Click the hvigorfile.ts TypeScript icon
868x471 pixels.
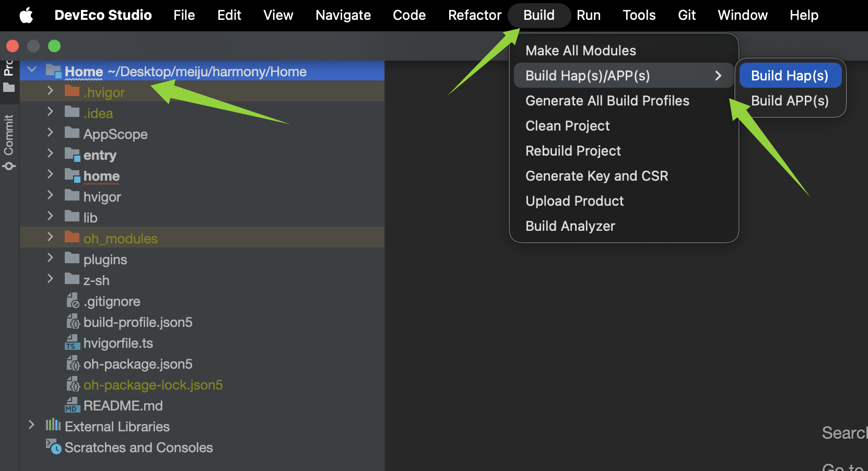click(73, 343)
